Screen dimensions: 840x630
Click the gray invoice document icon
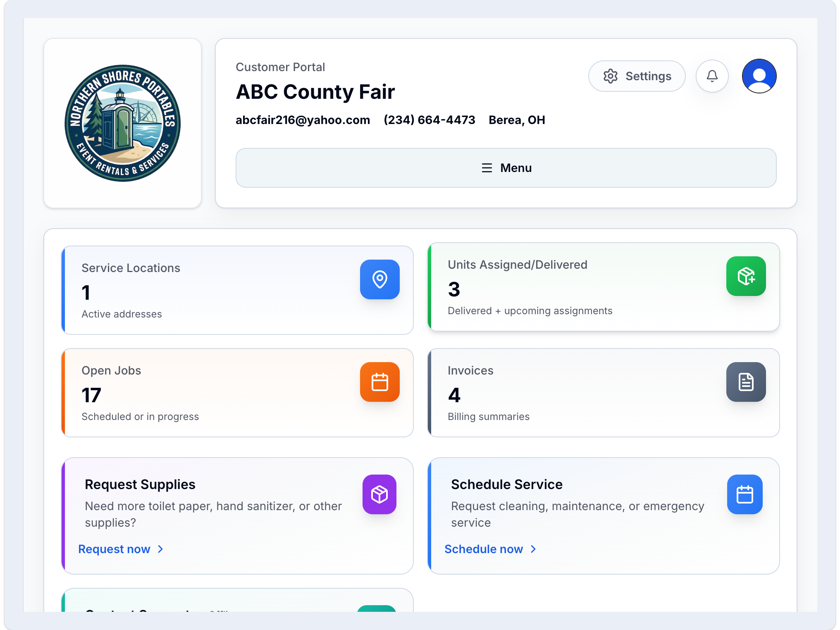[746, 382]
